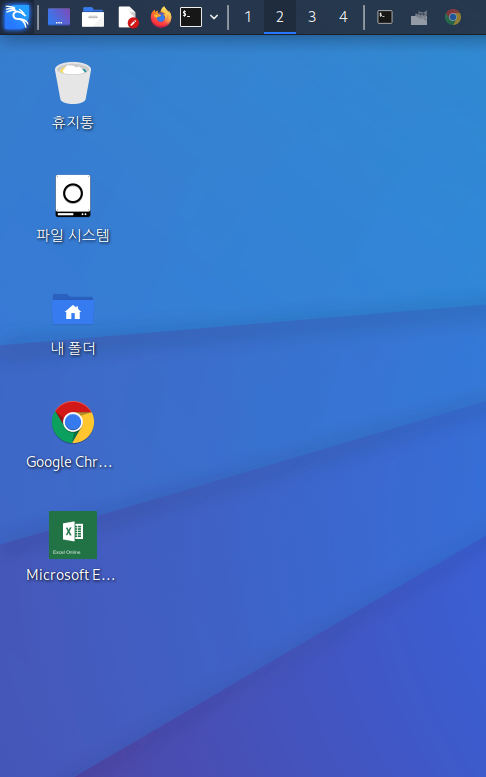Viewport: 486px width, 777px height.
Task: Open the terminal emulator launcher
Action: [191, 17]
